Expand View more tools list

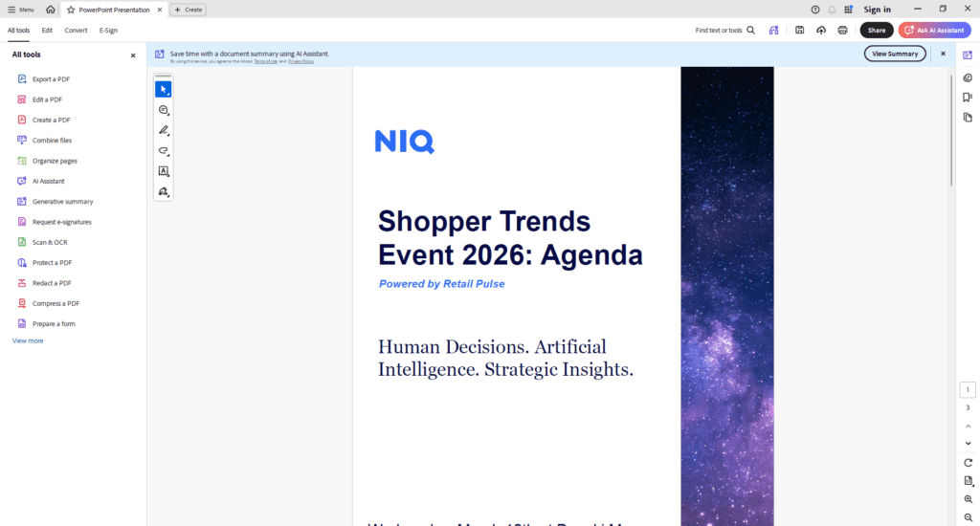tap(28, 340)
